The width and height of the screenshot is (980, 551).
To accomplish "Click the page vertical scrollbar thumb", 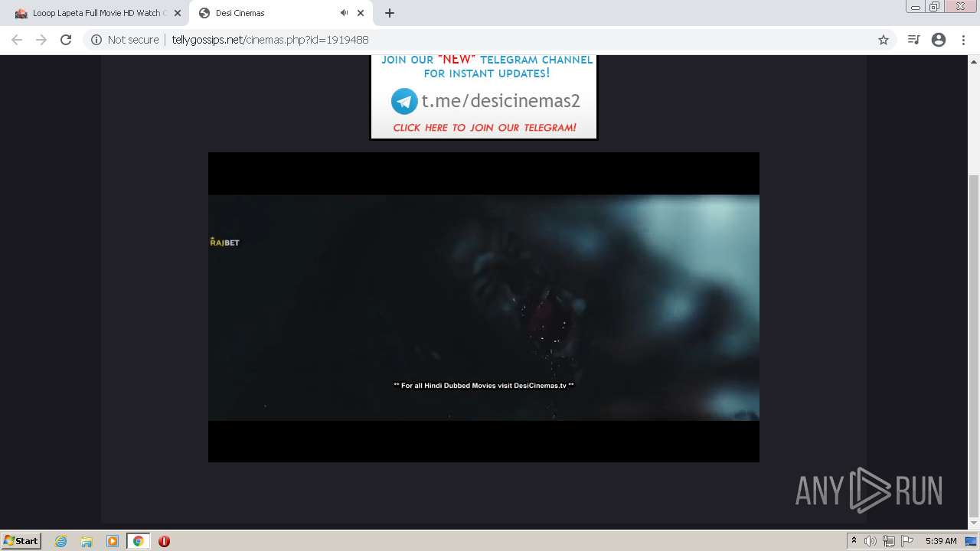I will (974, 345).
